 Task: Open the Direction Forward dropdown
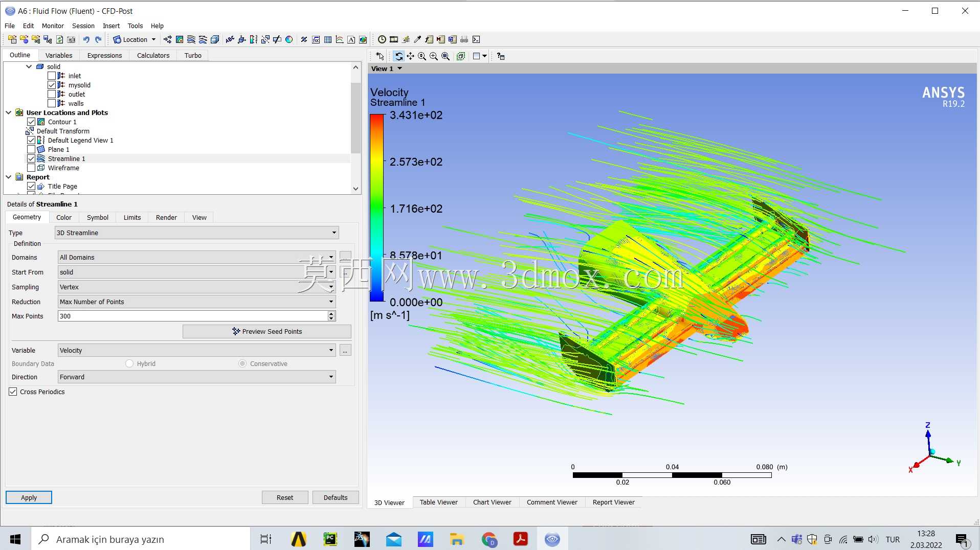point(197,377)
